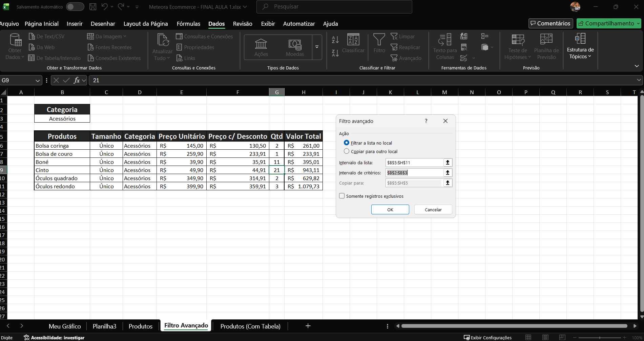The image size is (644, 341).
Task: Open the Produtos sheet tab
Action: (x=140, y=326)
